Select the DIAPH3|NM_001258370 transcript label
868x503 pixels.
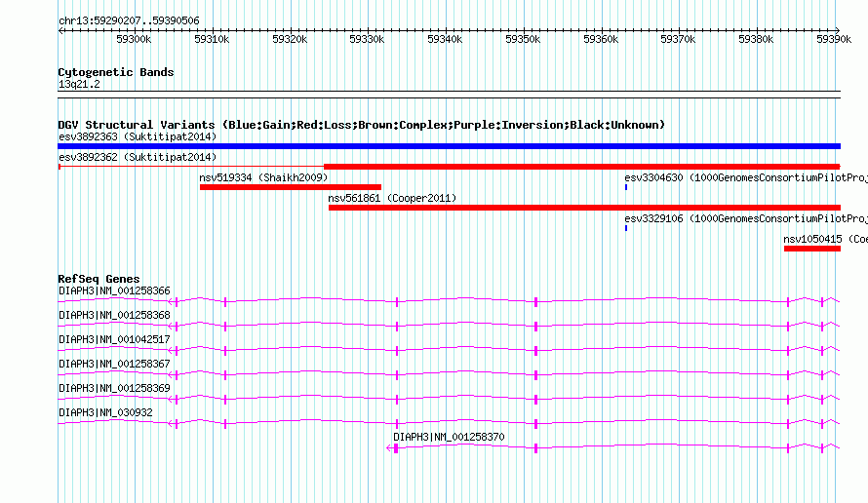(449, 437)
